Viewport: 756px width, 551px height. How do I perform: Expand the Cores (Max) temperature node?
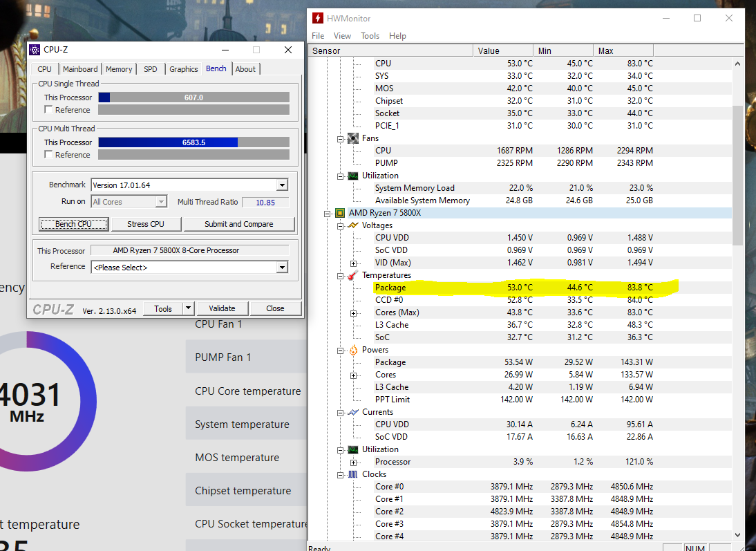353,313
